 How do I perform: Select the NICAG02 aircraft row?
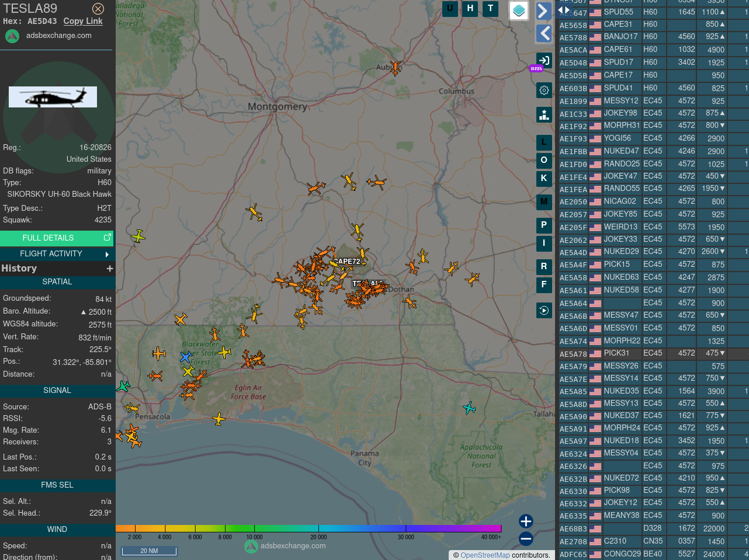pos(653,202)
